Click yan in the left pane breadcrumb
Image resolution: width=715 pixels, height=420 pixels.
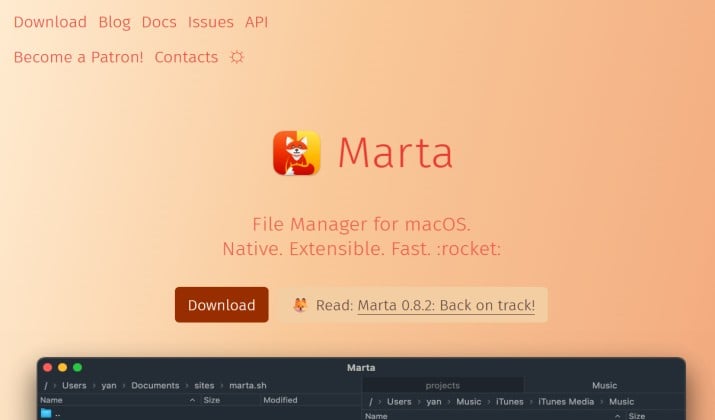109,385
